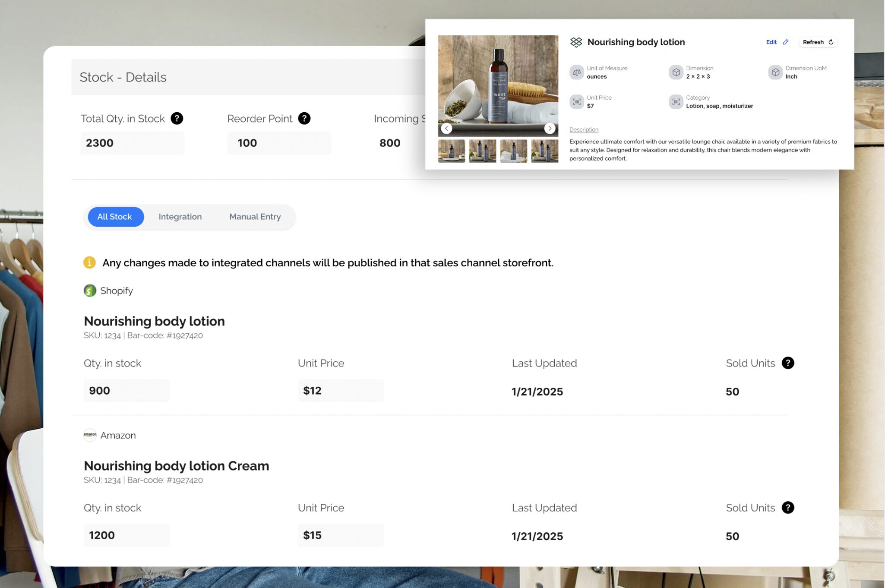This screenshot has width=885, height=588.
Task: Click the Amazon Qty. in stock field 1200
Action: [x=126, y=535]
